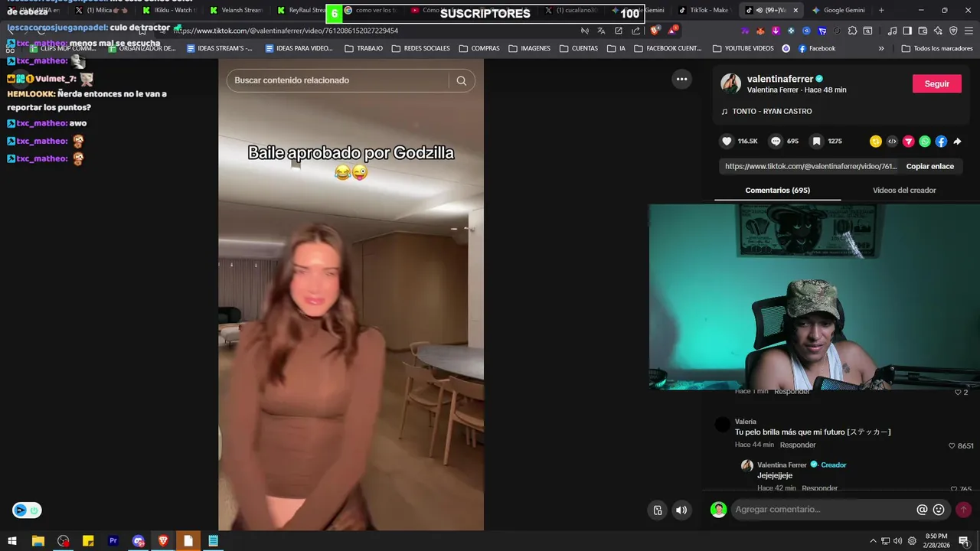Screen dimensions: 980x551
Task: Open the valentinaferrer profile name link
Action: (x=780, y=79)
